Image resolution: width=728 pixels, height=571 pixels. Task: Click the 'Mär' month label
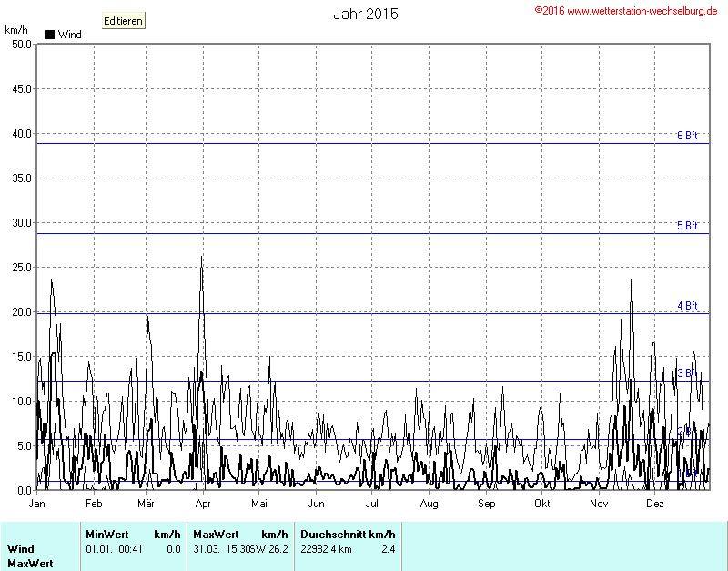tap(146, 504)
